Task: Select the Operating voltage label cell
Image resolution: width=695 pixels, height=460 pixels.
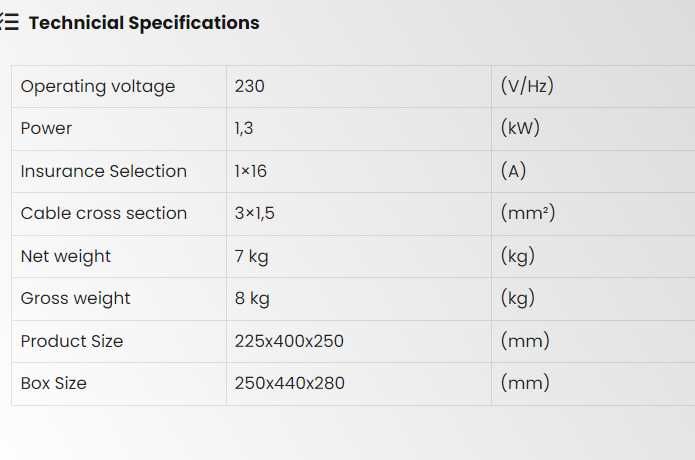Action: (x=98, y=86)
